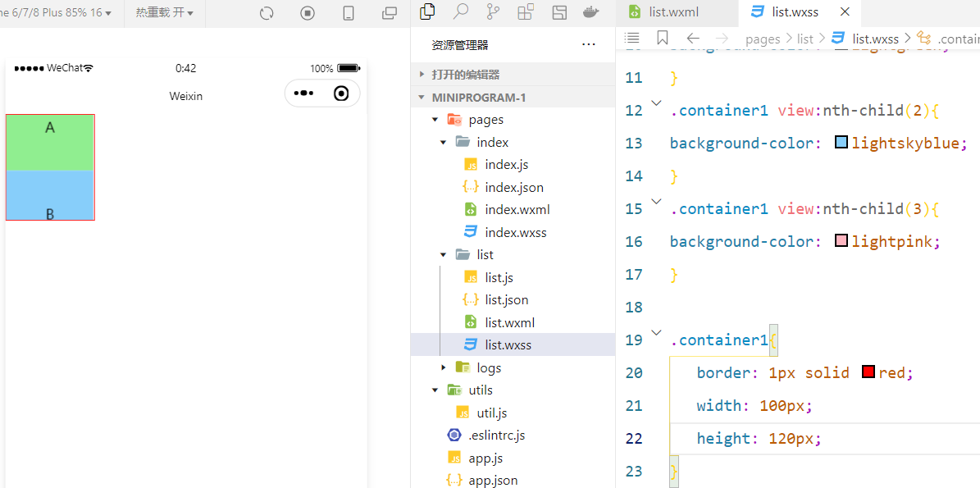
Task: Open the Search panel magnifier icon
Action: tap(461, 11)
